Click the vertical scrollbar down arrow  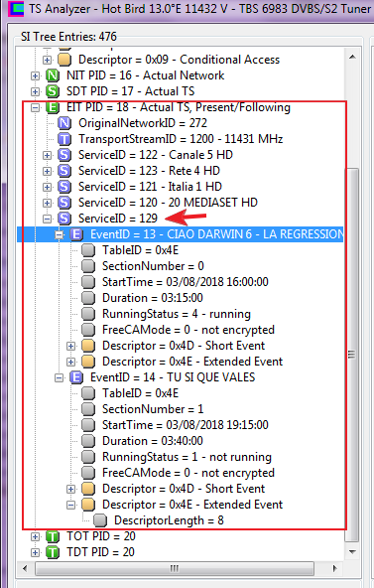[352, 551]
